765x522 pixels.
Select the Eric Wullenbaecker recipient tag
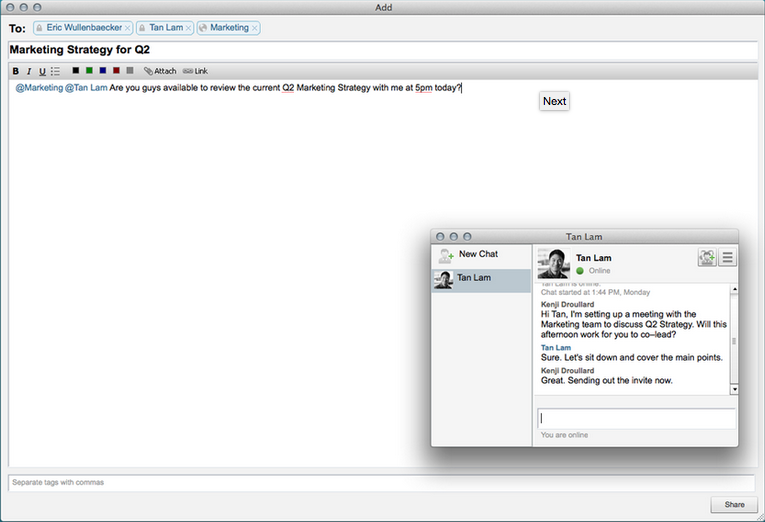point(83,28)
